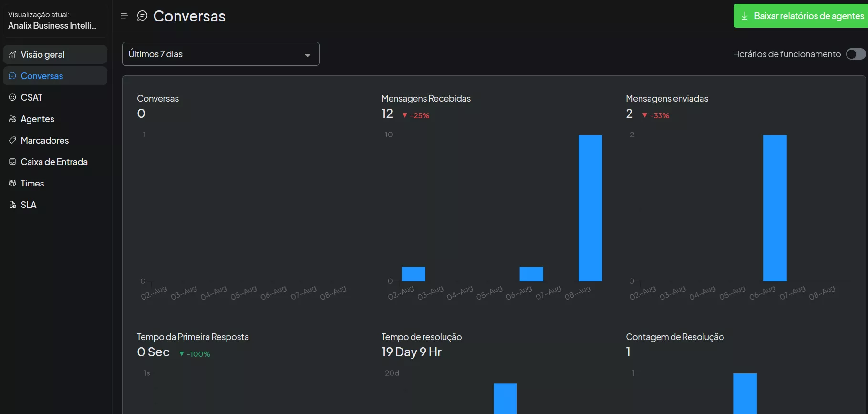This screenshot has height=414, width=868.
Task: Click the 0 Sec value
Action: (153, 352)
